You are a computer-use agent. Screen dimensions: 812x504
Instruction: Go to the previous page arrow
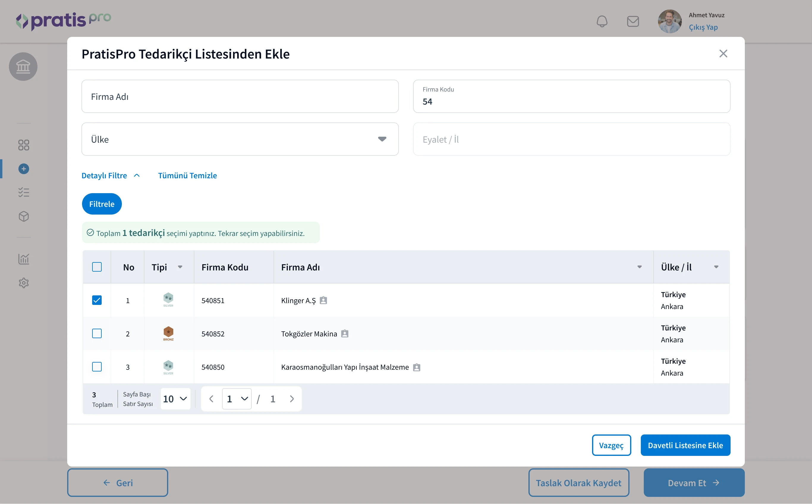[211, 399]
